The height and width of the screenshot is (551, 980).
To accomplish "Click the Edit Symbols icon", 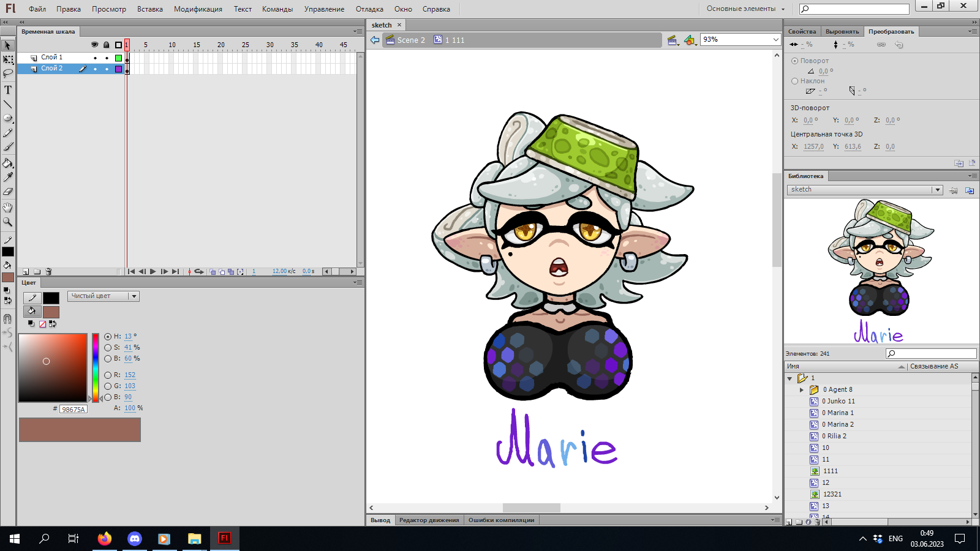I will (690, 40).
